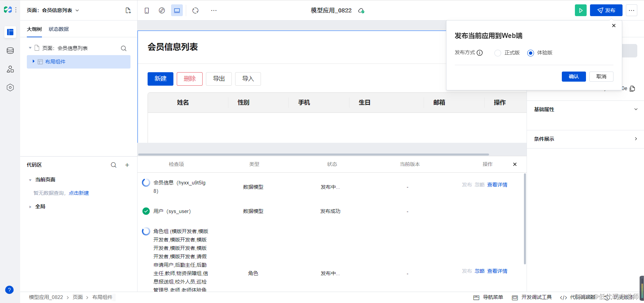Click the 页面 breadcrumb item
This screenshot has width=644, height=303.
tap(78, 297)
